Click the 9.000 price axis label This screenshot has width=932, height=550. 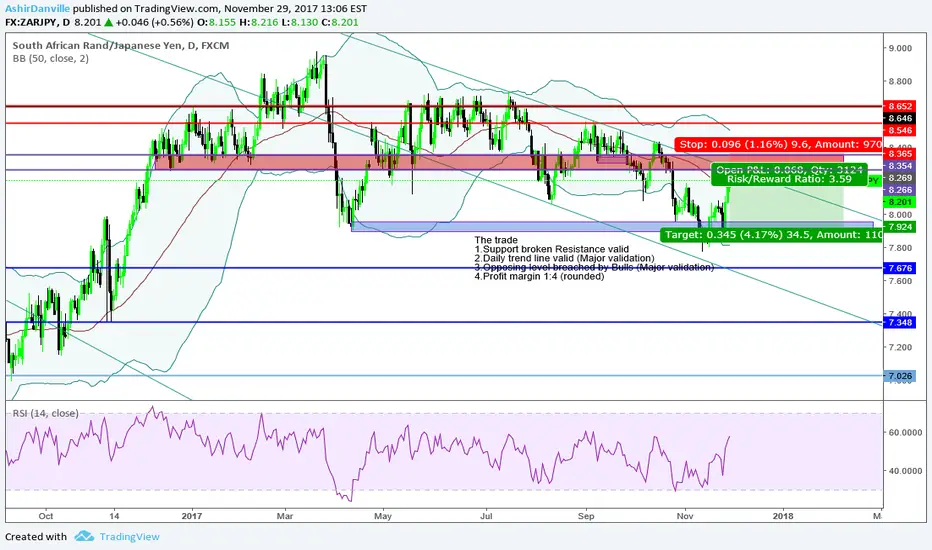click(900, 48)
